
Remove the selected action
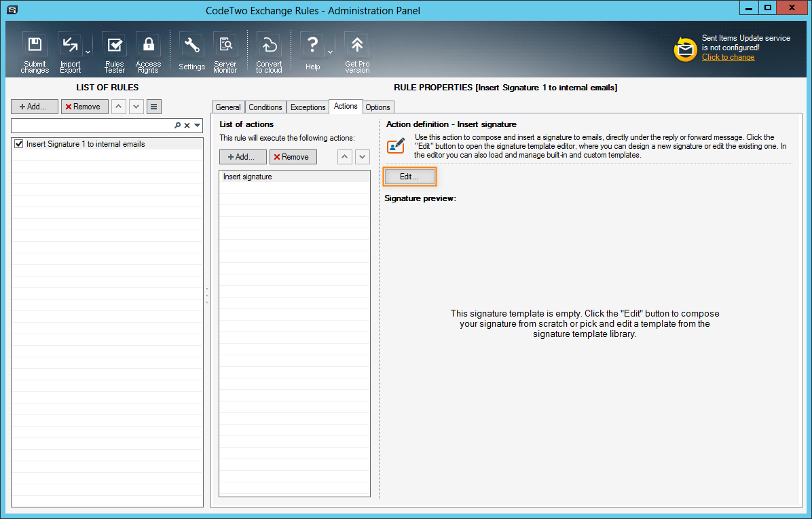(293, 157)
